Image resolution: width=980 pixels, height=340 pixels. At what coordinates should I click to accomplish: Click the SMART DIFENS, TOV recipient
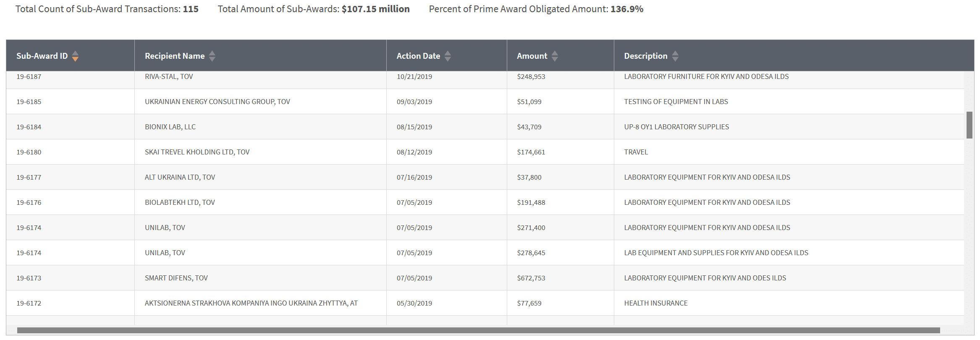(176, 278)
